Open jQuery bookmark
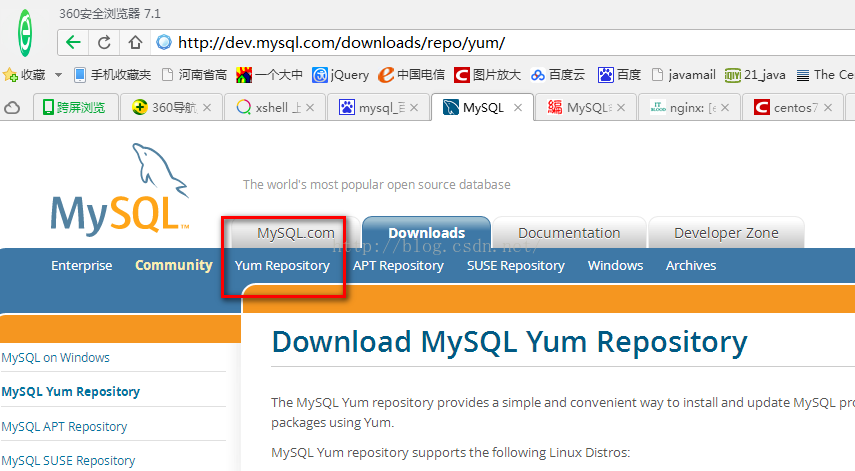 coord(341,75)
